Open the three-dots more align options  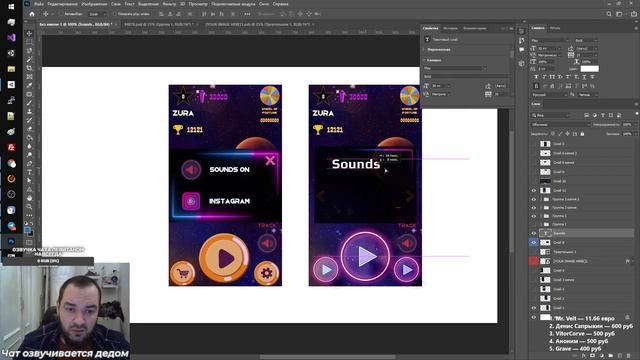tap(247, 14)
